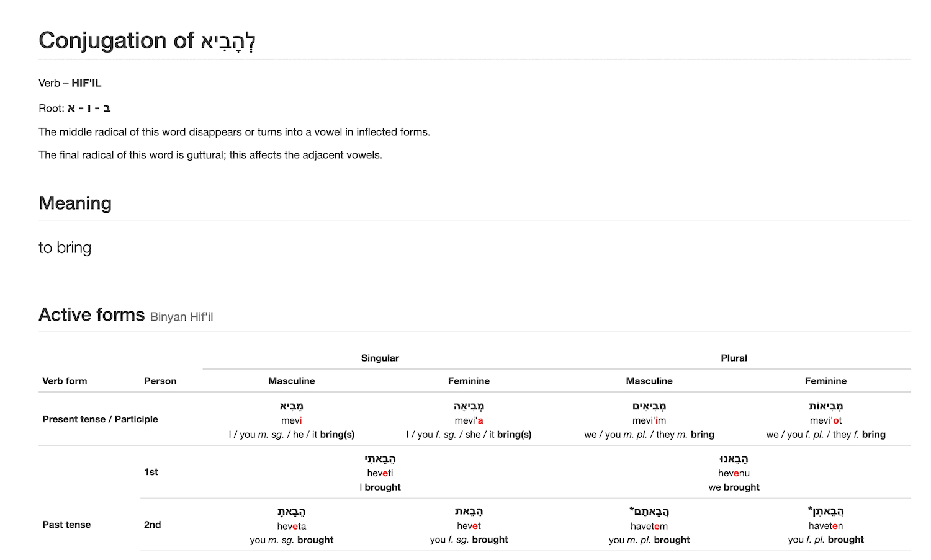
Task: Click the Active forms section heading
Action: pyautogui.click(x=91, y=314)
